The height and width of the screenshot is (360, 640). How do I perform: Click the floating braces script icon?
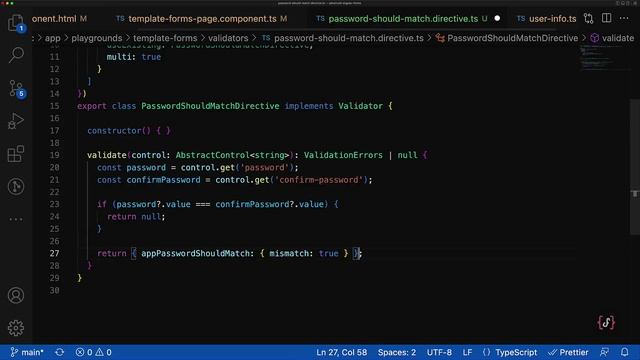tap(606, 322)
